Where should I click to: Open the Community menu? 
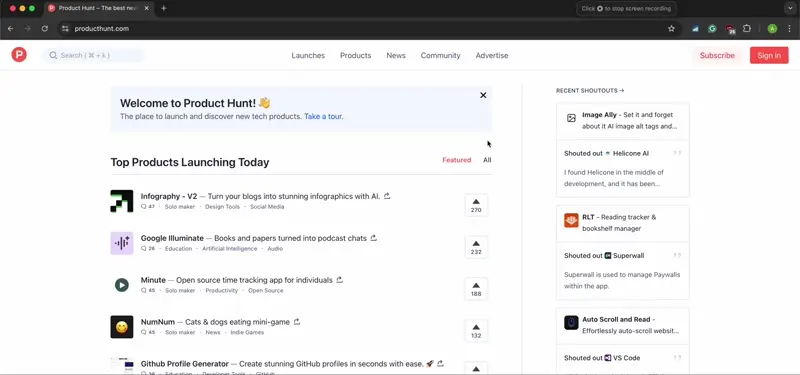click(x=440, y=55)
